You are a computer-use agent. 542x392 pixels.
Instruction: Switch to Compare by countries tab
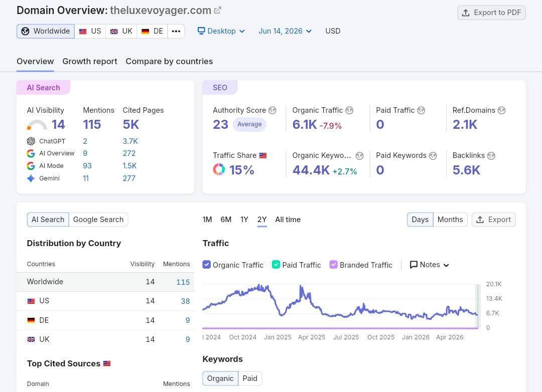[x=170, y=62]
